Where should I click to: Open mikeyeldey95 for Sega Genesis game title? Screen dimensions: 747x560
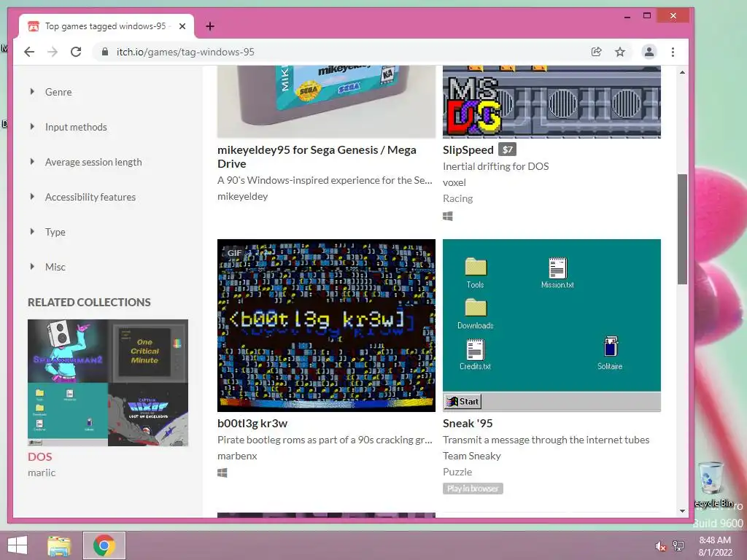click(x=317, y=157)
